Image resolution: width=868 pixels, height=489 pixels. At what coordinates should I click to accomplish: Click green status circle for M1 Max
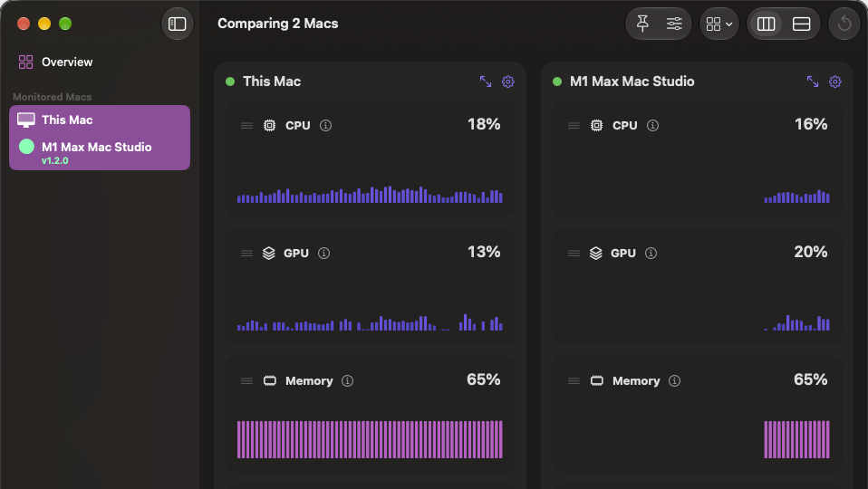[26, 147]
